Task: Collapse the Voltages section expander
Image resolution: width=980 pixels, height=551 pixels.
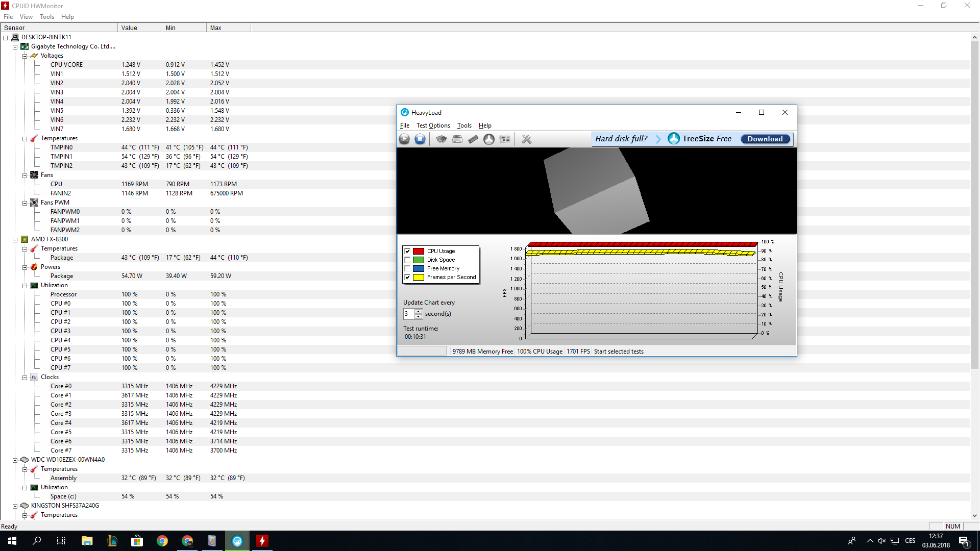Action: [x=24, y=56]
